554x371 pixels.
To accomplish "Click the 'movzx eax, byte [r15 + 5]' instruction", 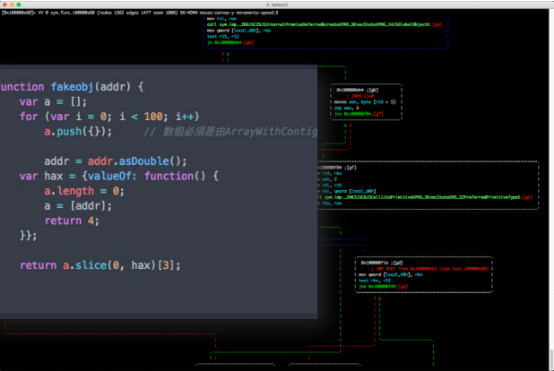I will 365,102.
